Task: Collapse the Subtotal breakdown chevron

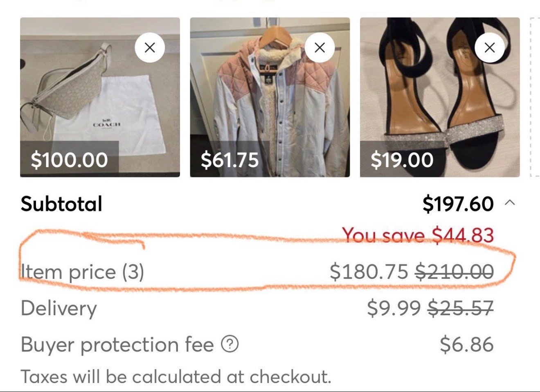Action: click(510, 203)
